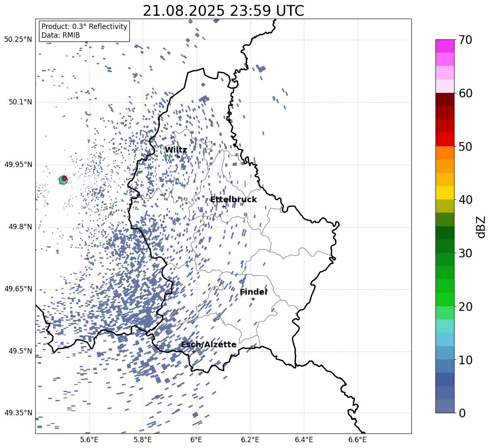Image resolution: width=491 pixels, height=448 pixels.
Task: Click the 'Product: 0.3° Reflectivity' label
Action: 84,27
